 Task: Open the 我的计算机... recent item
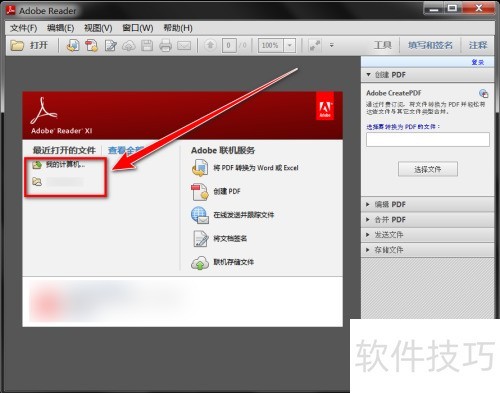point(65,164)
